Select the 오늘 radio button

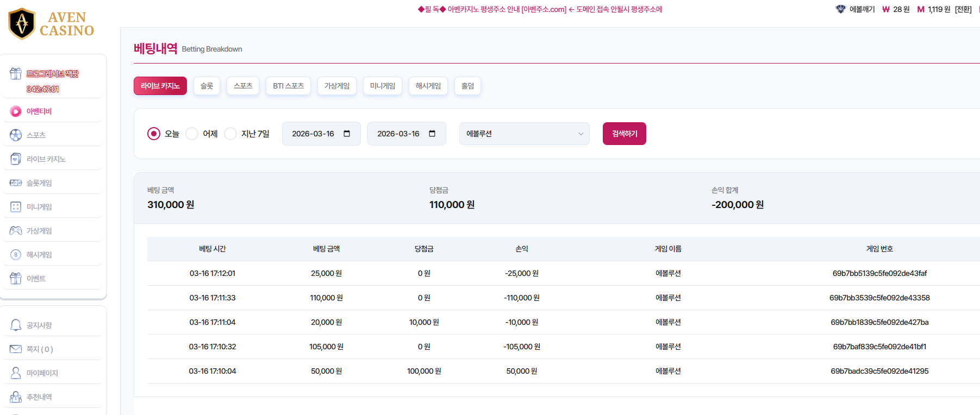coord(154,134)
